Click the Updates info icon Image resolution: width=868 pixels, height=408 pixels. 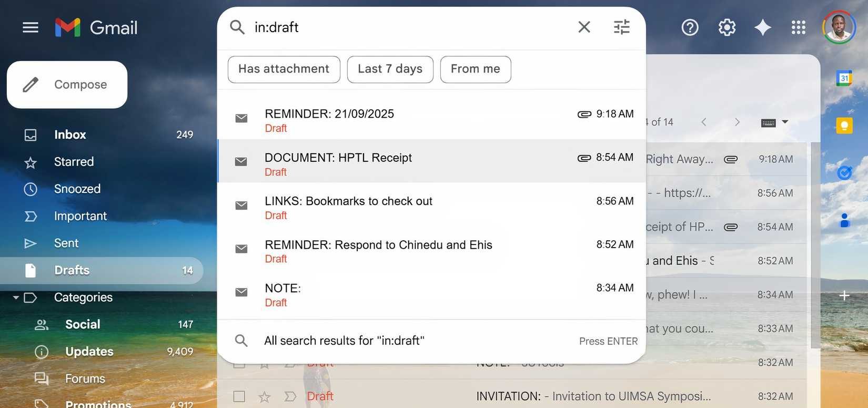(42, 352)
